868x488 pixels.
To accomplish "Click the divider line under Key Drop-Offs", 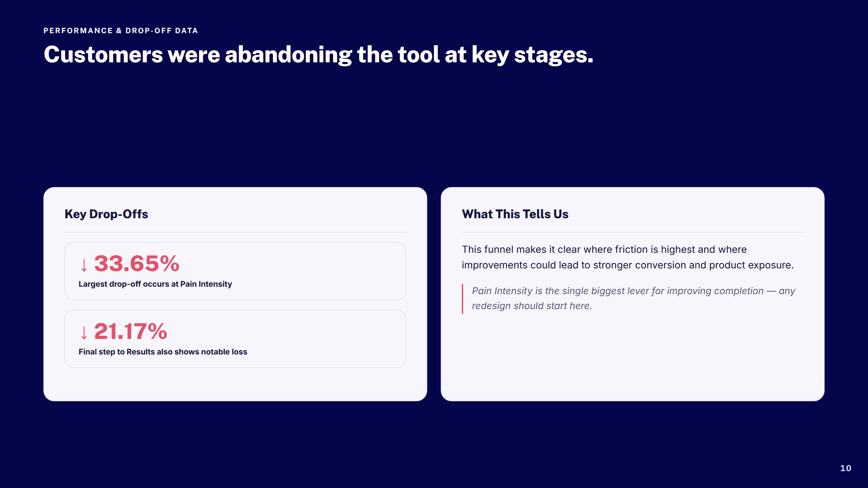I will (x=235, y=232).
